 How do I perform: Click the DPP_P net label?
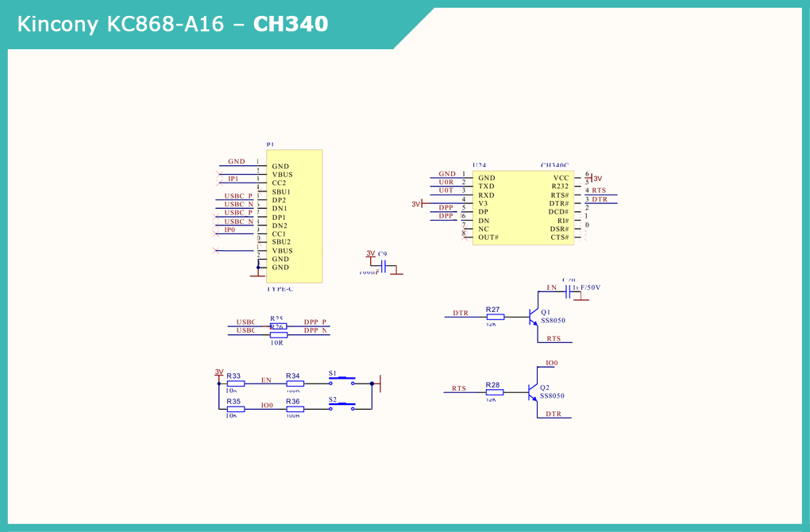tap(315, 322)
